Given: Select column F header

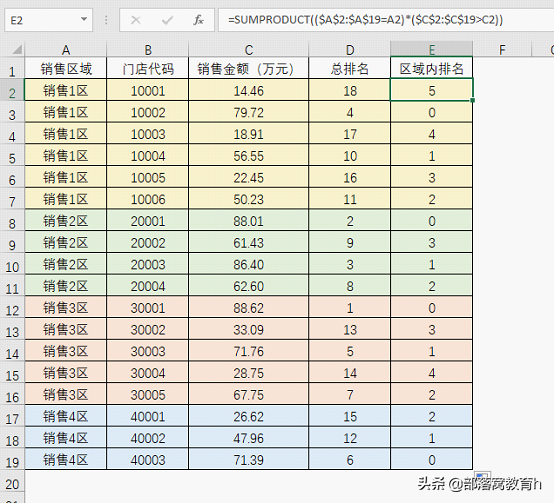Looking at the screenshot, I should [502, 50].
